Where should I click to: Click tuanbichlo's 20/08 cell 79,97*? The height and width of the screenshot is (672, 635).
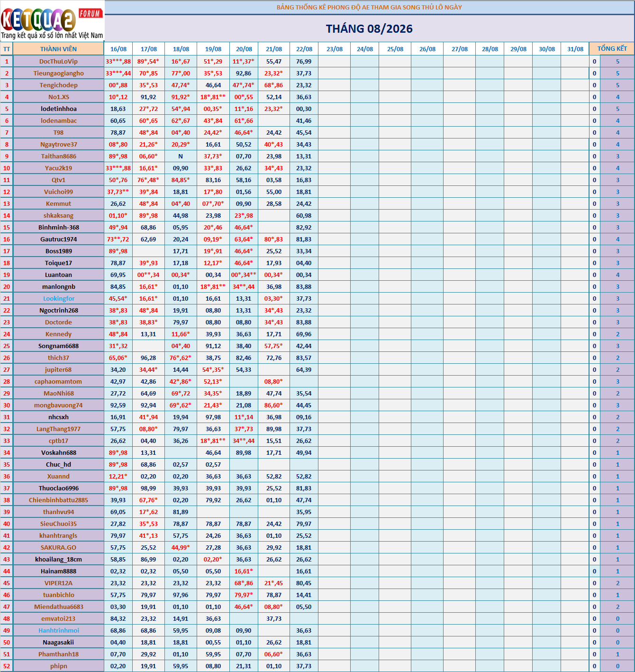pyautogui.click(x=244, y=595)
